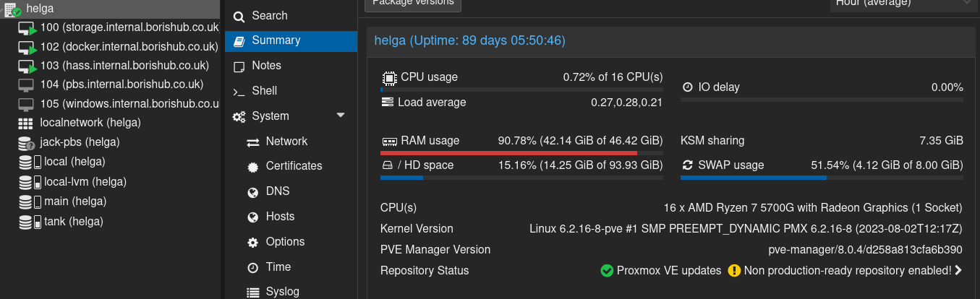Image resolution: width=980 pixels, height=299 pixels.
Task: Collapse the System submenu arrow
Action: (x=341, y=116)
